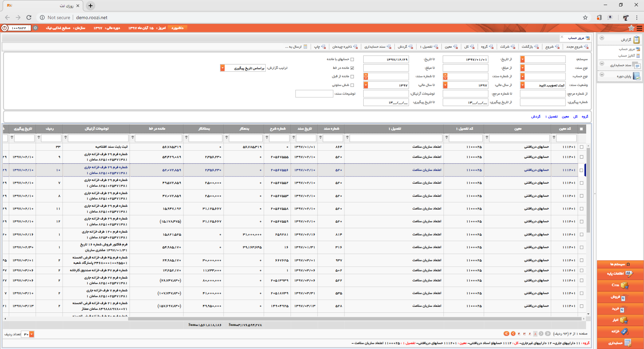Viewport: 644px width, 349px height.
Task: Click the شروع مجدد toolbar button
Action: [577, 47]
